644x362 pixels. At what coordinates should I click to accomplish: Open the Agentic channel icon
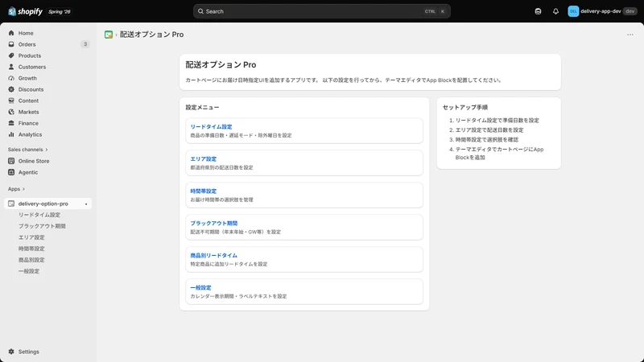[x=11, y=172]
